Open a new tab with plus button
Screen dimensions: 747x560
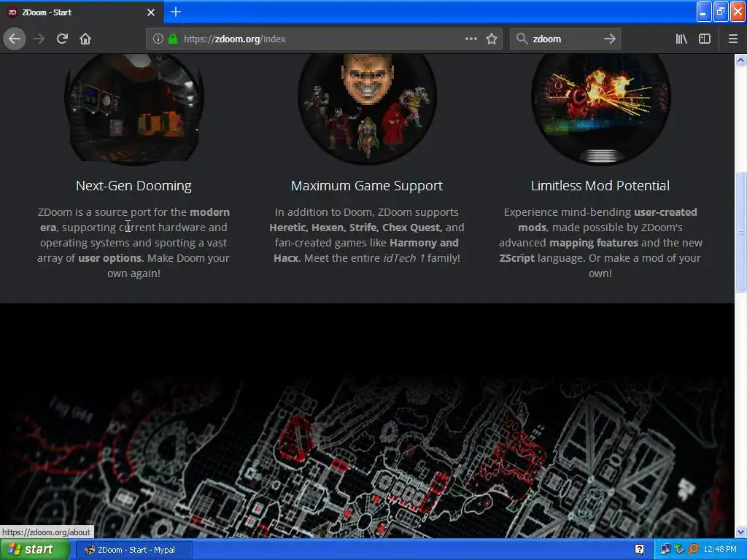pos(176,12)
